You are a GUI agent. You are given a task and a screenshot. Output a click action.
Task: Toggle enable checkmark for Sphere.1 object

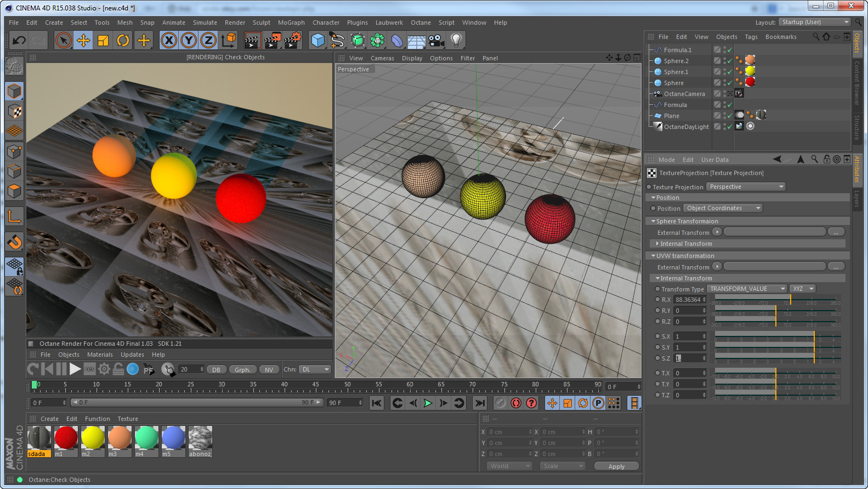730,72
